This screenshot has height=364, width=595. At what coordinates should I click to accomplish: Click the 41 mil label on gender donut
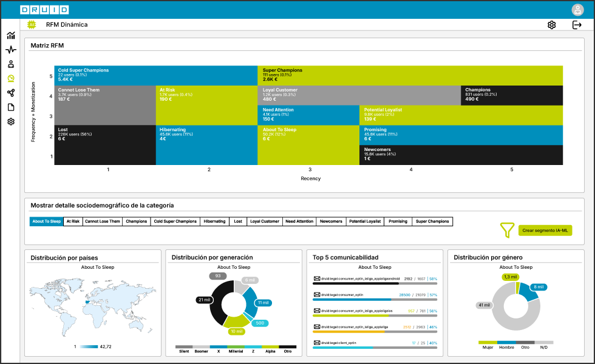click(x=484, y=305)
